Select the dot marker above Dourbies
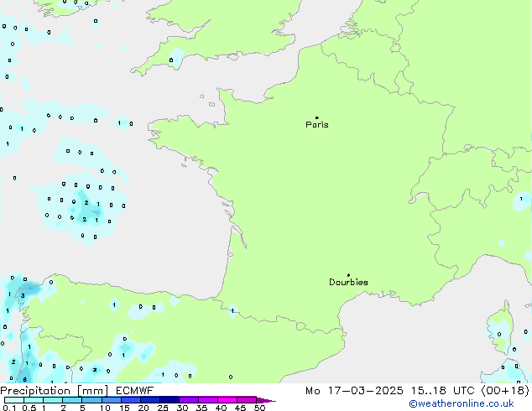Image resolution: width=532 pixels, height=411 pixels. point(348,275)
